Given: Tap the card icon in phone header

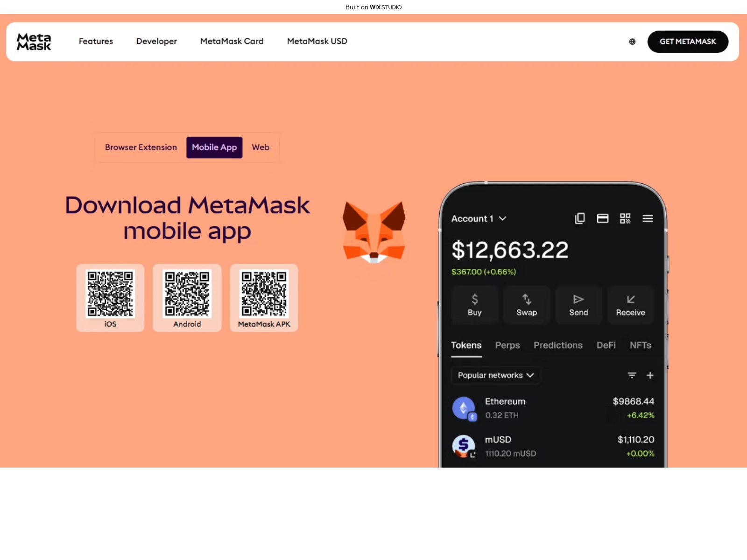Looking at the screenshot, I should [x=603, y=218].
